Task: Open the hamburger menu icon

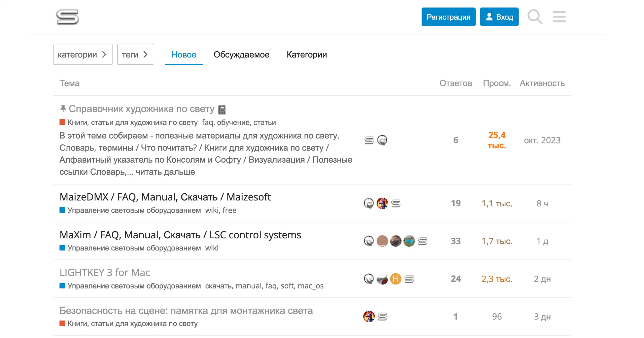Action: (x=559, y=17)
